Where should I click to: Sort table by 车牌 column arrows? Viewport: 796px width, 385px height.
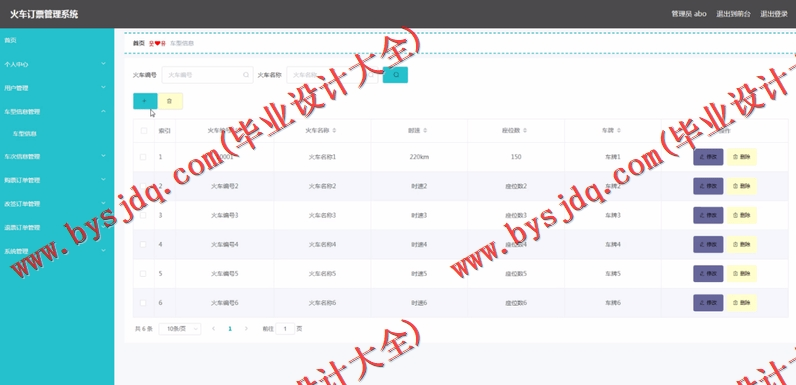coord(618,131)
